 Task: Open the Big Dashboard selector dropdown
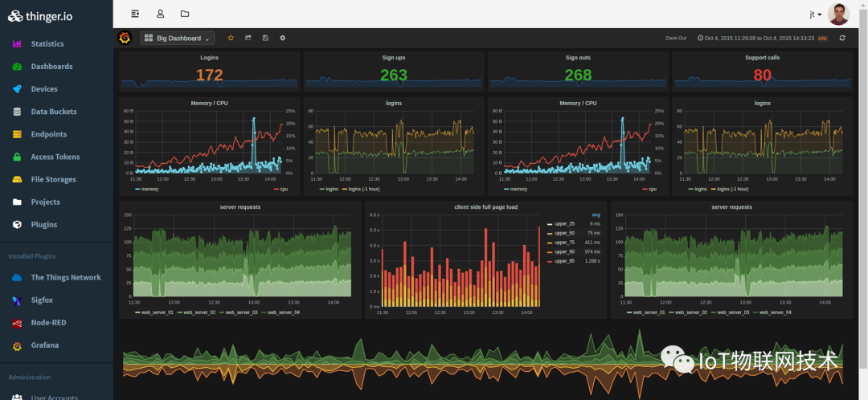coord(177,39)
